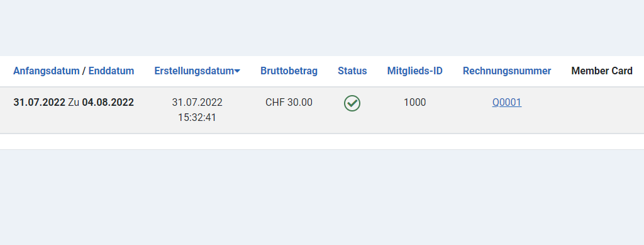Select the member ID 1000 cell
The height and width of the screenshot is (245, 644).
[415, 103]
